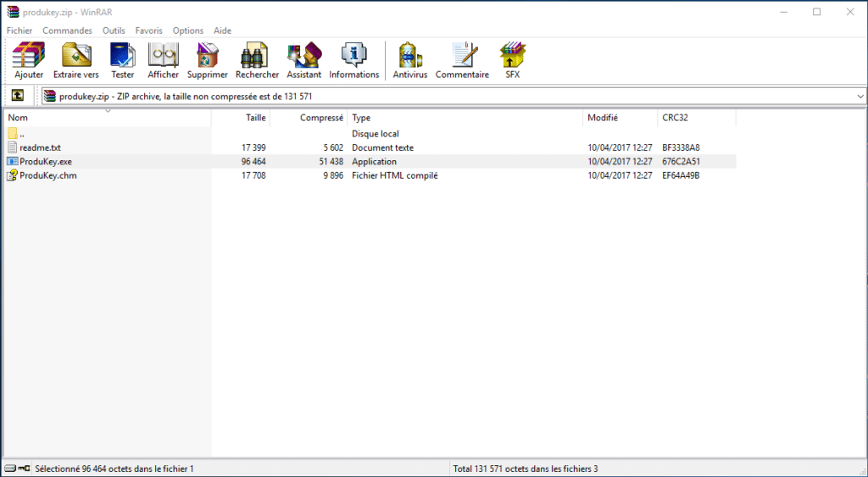Image resolution: width=868 pixels, height=477 pixels.
Task: Maximize the WinRAR window
Action: tap(816, 12)
